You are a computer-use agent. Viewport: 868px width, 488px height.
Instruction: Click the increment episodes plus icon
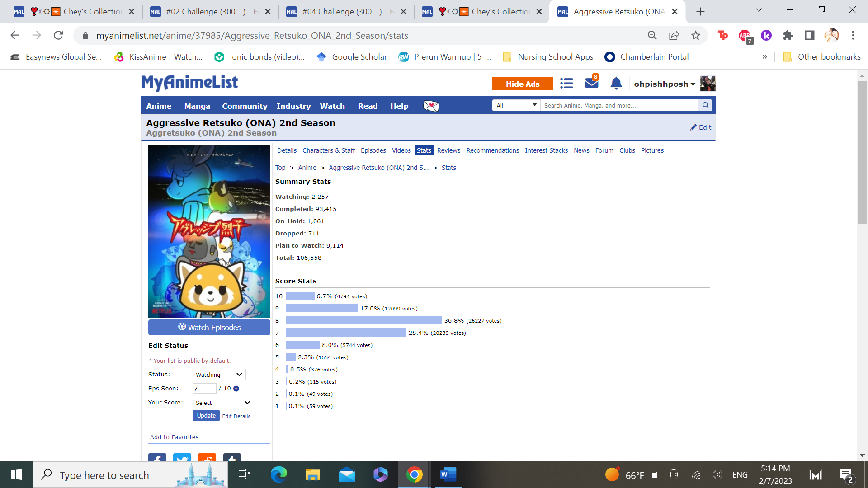coord(236,389)
